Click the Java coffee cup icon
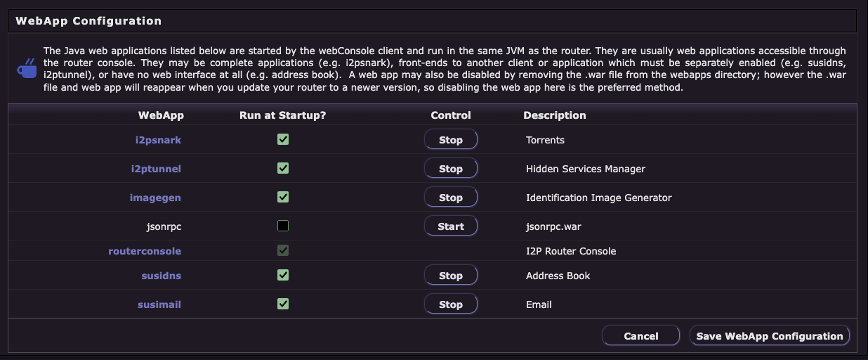Viewport: 868px width, 360px height. (x=27, y=70)
